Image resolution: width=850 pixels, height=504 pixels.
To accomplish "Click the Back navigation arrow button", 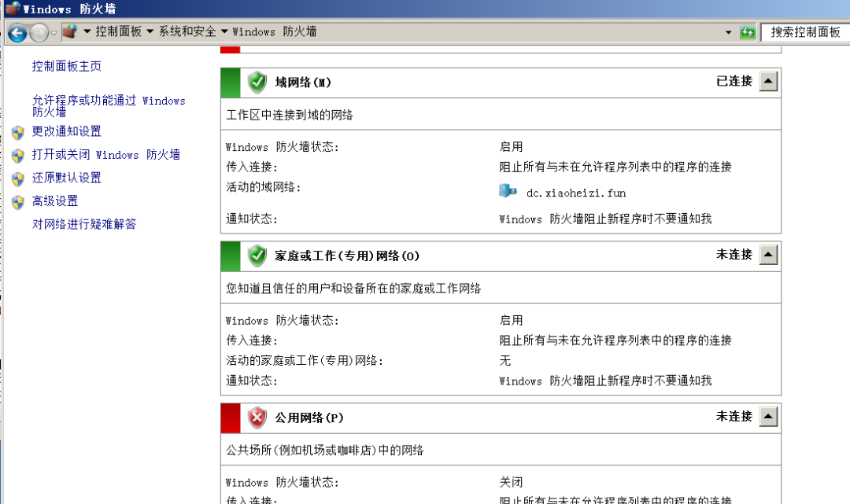I will (x=17, y=33).
